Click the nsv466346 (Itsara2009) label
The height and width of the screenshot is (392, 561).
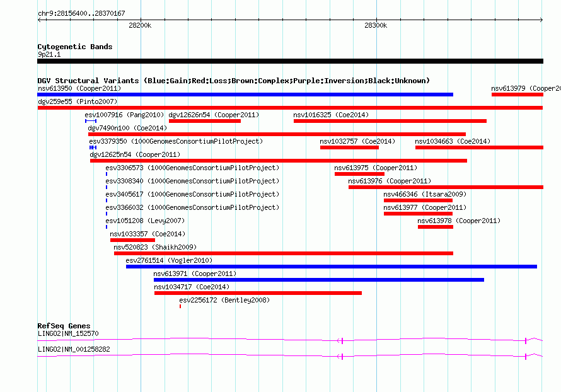(x=425, y=194)
